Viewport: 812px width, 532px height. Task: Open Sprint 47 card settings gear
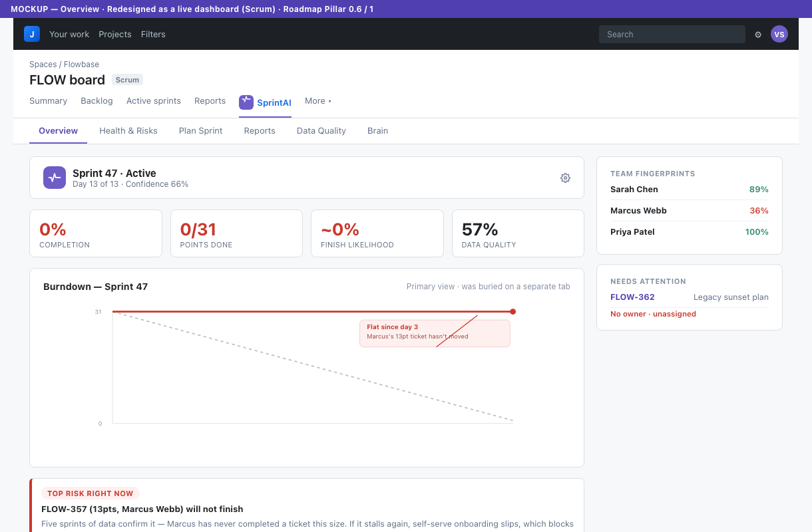[x=565, y=178]
